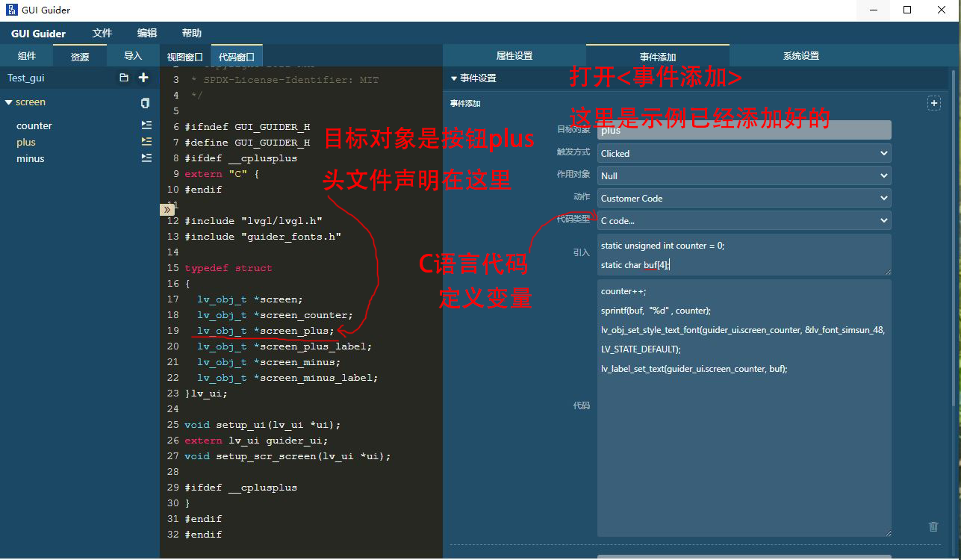961x560 pixels.
Task: Open the project folder icon beside Test_gui
Action: coord(124,78)
